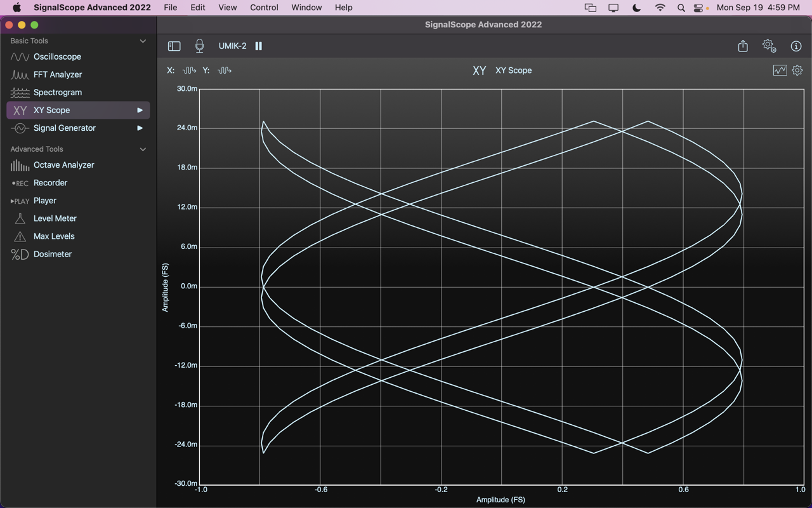
Task: Click the 0.0m Y-axis value
Action: [188, 286]
